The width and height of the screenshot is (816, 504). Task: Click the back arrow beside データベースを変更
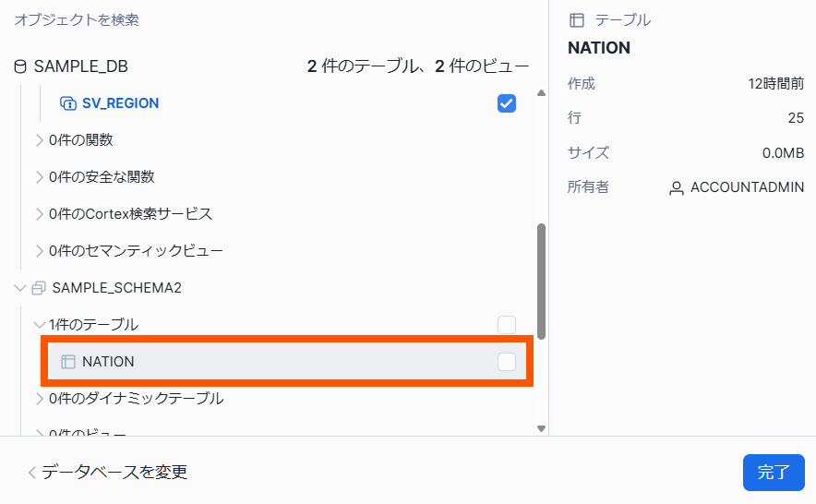click(x=32, y=473)
